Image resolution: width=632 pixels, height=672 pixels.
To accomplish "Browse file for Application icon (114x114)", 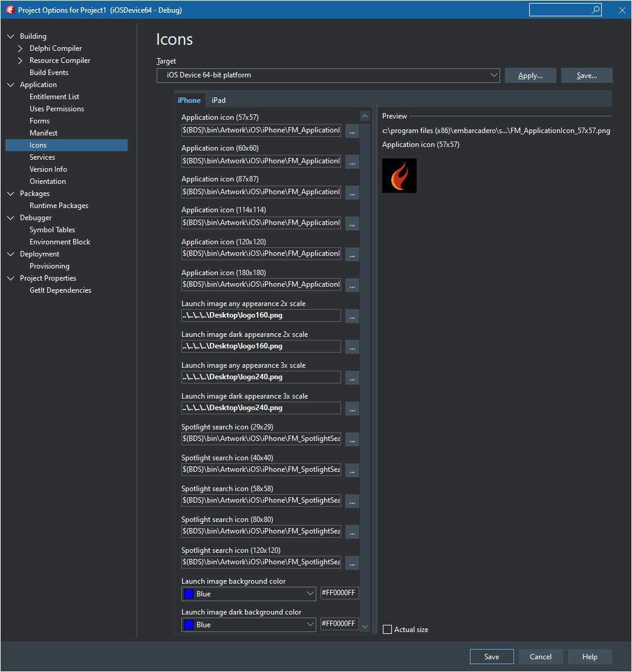I will point(352,224).
